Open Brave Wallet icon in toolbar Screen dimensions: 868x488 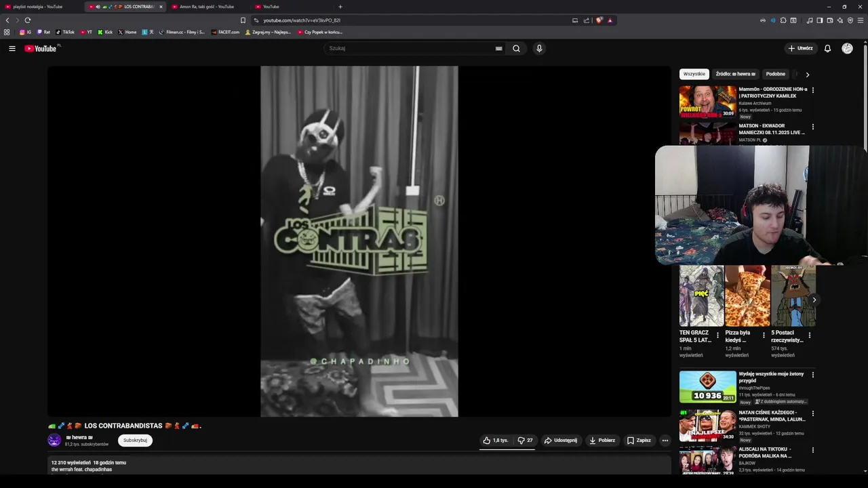830,20
